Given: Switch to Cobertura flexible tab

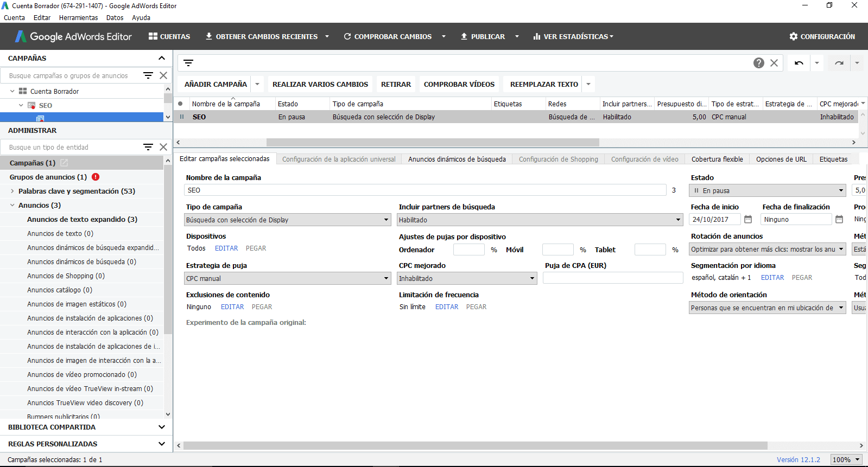Looking at the screenshot, I should click(717, 159).
